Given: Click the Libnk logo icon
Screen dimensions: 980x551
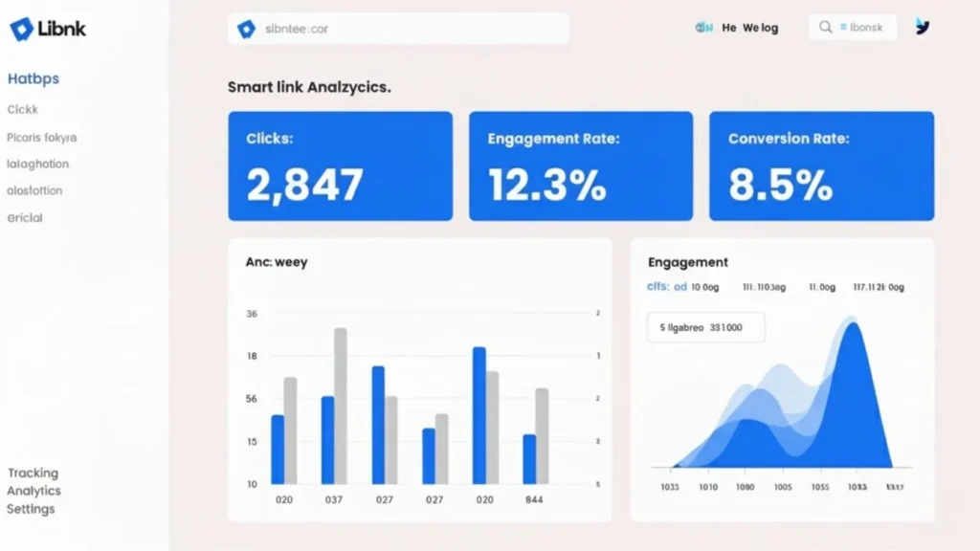Looking at the screenshot, I should (21, 29).
